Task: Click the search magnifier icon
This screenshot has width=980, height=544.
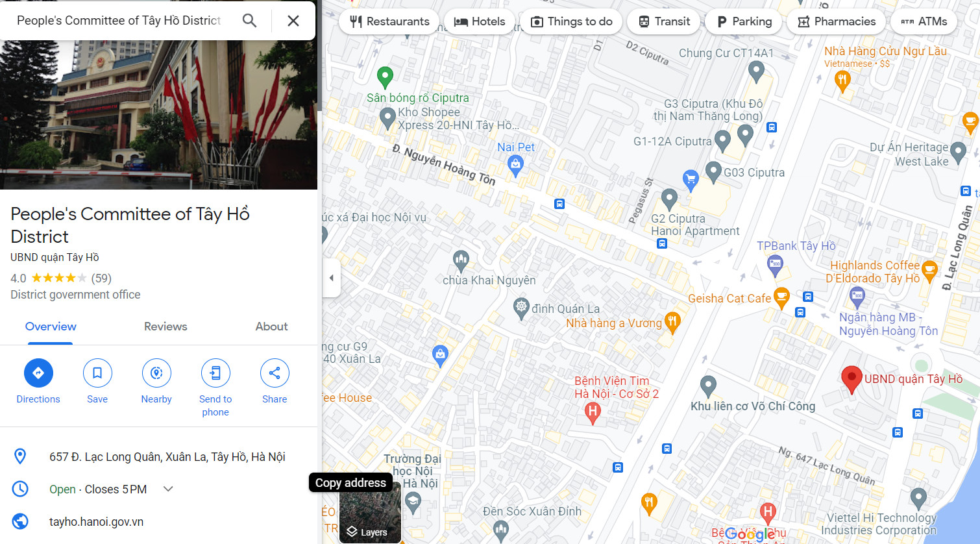Action: pos(249,21)
